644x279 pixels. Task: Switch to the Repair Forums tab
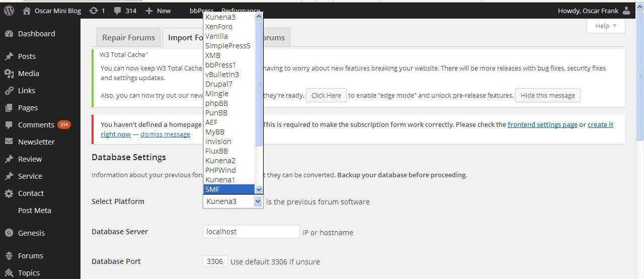[x=128, y=38]
